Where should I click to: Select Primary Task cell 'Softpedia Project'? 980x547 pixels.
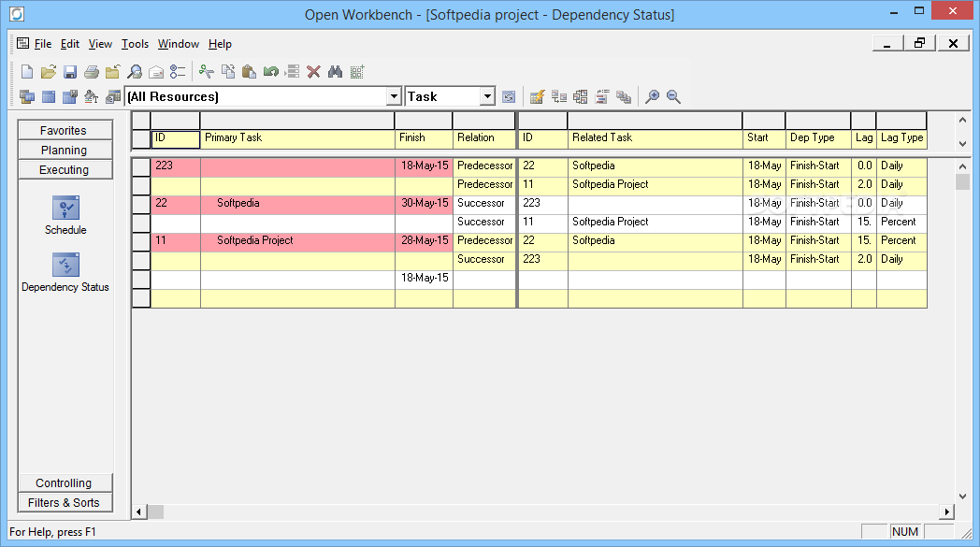297,242
